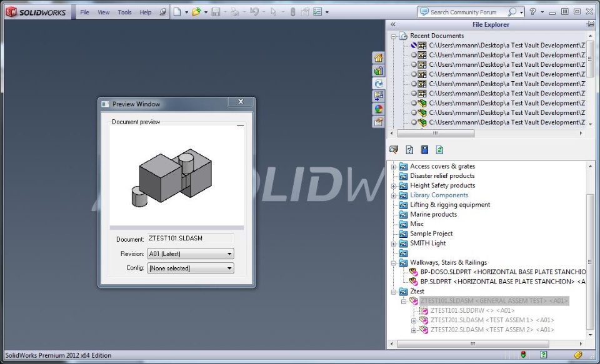Select the ZTEST101.SLDDRW drawing
The image size is (600, 364).
pyautogui.click(x=472, y=310)
